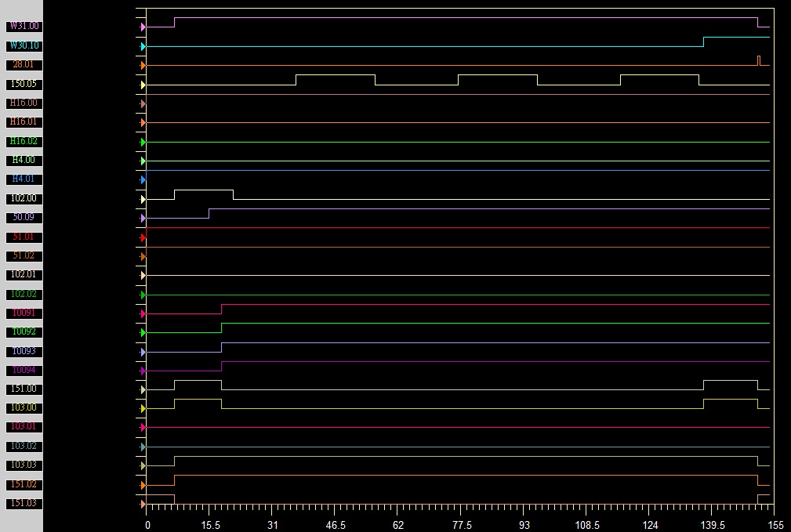Click the T0094 trace arrow marker
This screenshot has height=532, width=791.
(143, 371)
